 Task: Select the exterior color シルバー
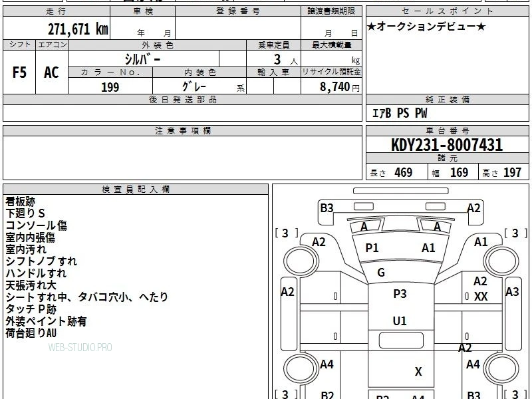point(142,59)
